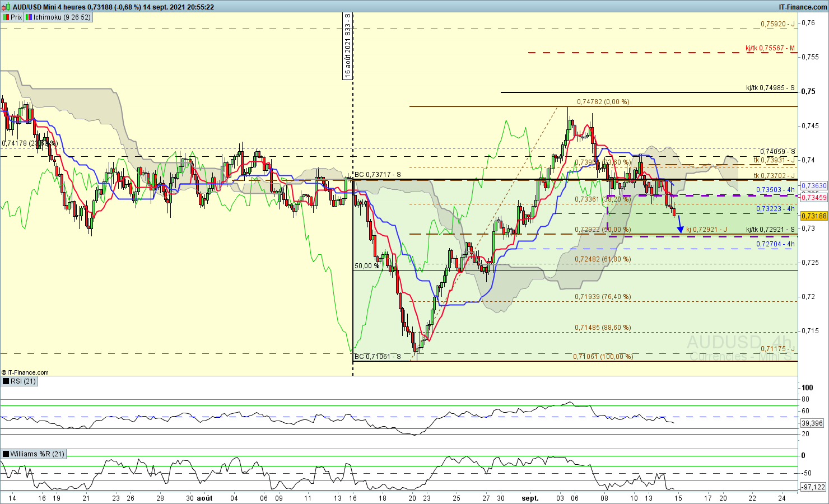This screenshot has width=829, height=504.
Task: Click the 0,74059 - S level label
Action: coord(777,152)
